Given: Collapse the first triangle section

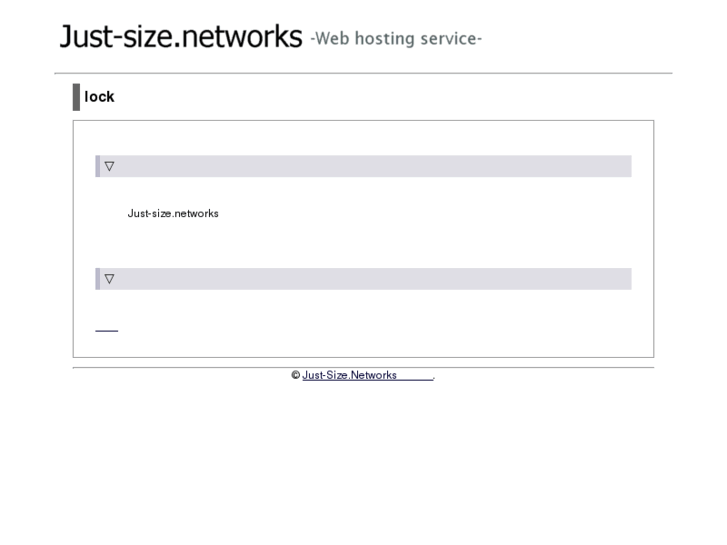Looking at the screenshot, I should (x=109, y=166).
